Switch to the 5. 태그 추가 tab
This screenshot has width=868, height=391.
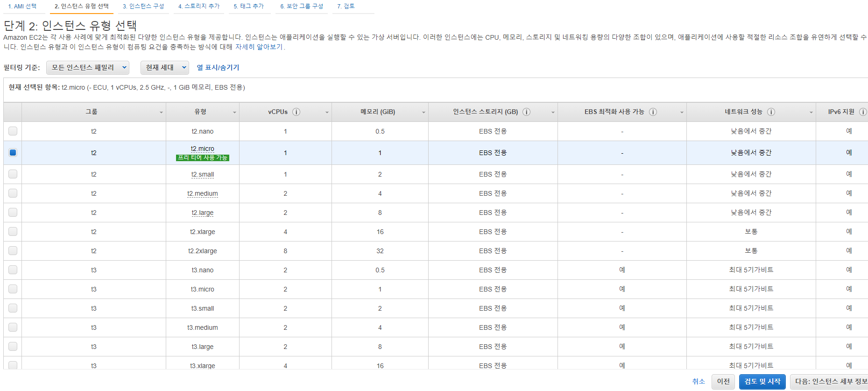[x=249, y=6]
